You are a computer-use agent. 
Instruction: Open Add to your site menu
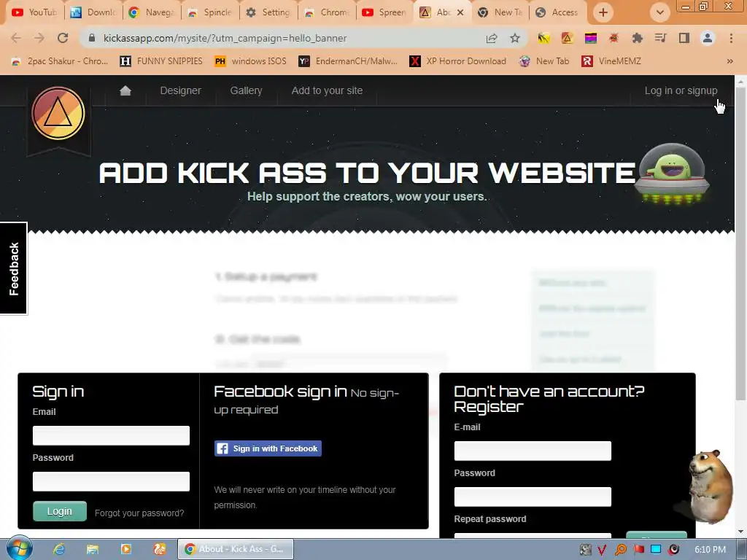(x=327, y=90)
